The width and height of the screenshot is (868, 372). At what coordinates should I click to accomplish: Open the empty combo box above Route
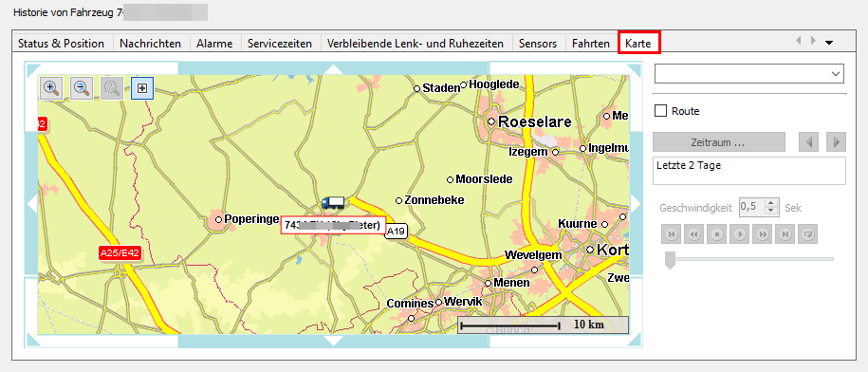pos(749,73)
